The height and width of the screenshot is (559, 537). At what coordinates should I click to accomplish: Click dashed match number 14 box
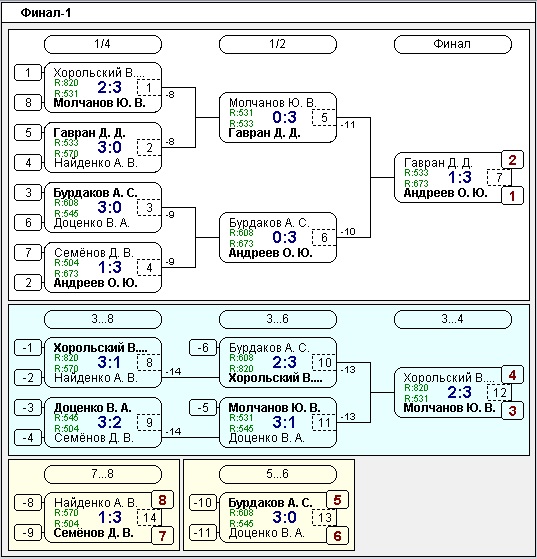tap(149, 517)
